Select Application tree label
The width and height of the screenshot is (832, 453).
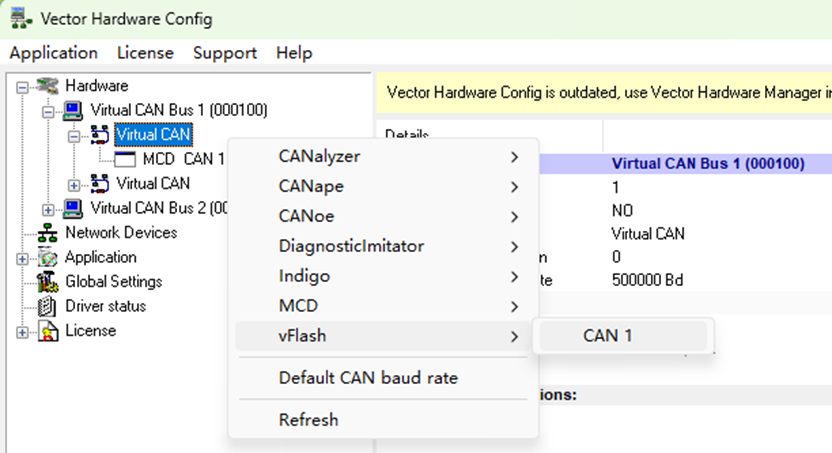point(101,257)
